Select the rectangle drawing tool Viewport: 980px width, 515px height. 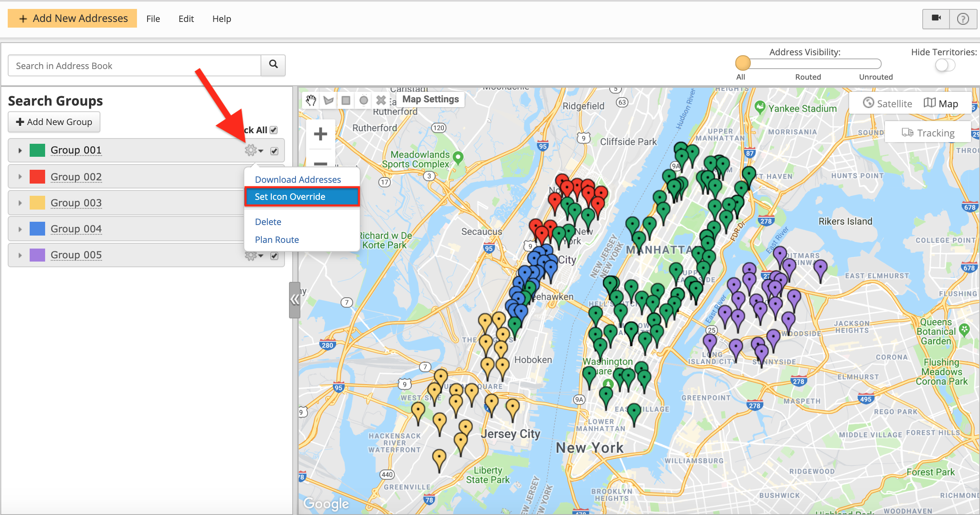[346, 100]
